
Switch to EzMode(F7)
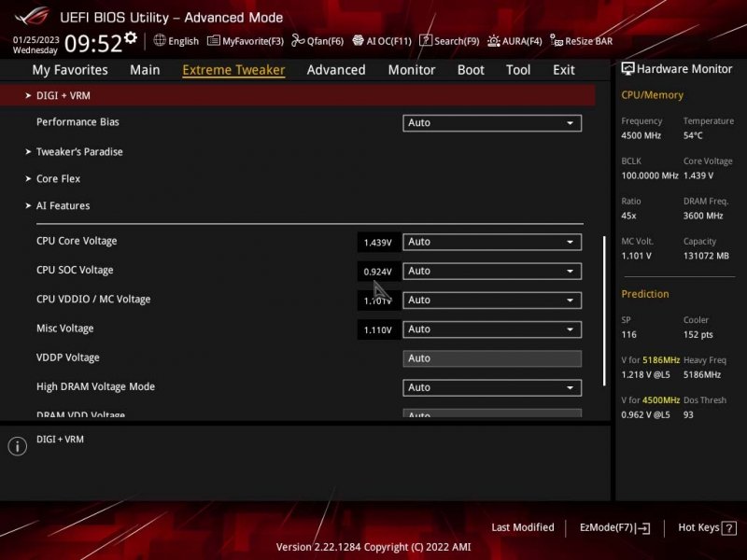[614, 527]
